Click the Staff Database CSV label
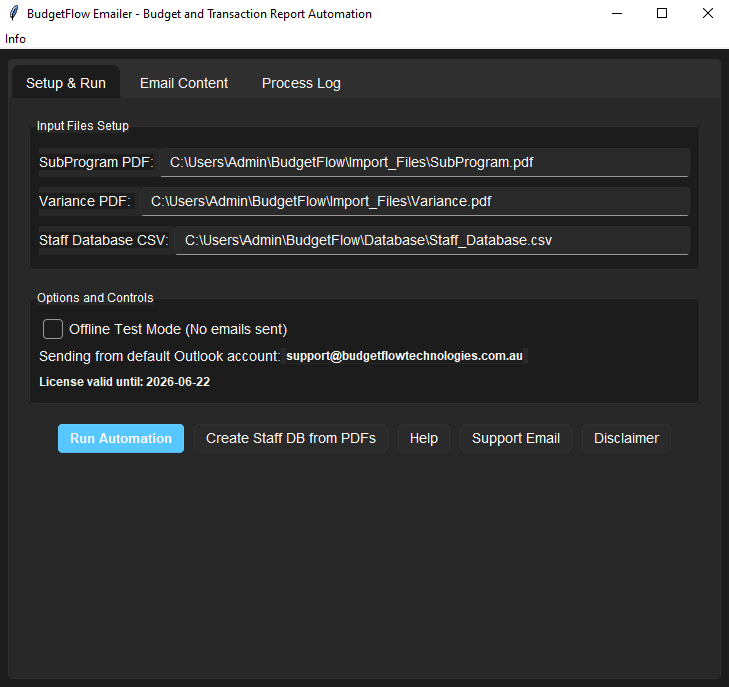Screen dimensions: 729x687 pos(103,241)
